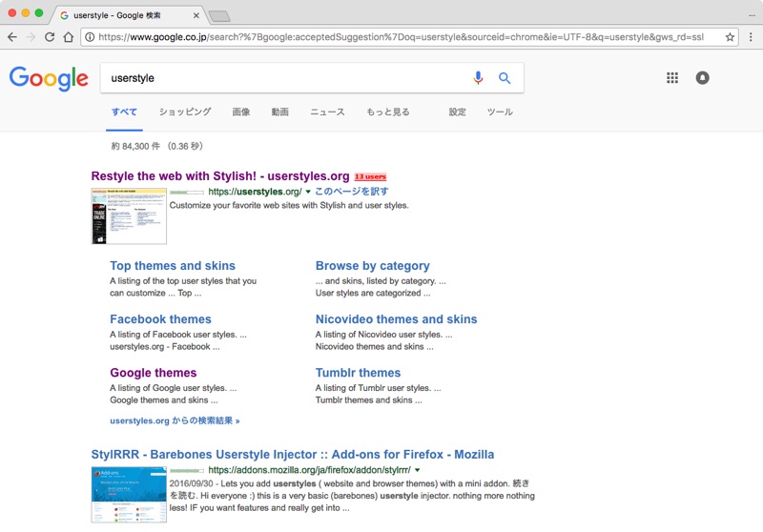Start voice search with microphone
The image size is (763, 532).
click(x=478, y=78)
